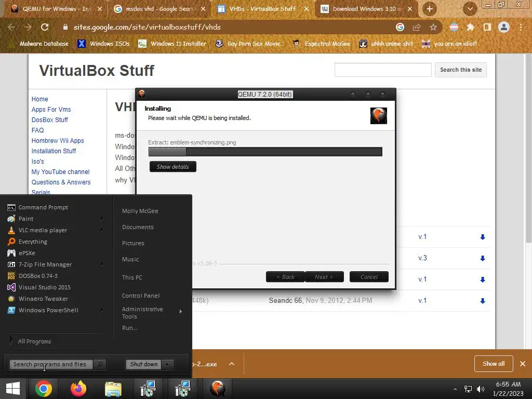The image size is (532, 399).
Task: Click Shut down button
Action: tap(144, 364)
